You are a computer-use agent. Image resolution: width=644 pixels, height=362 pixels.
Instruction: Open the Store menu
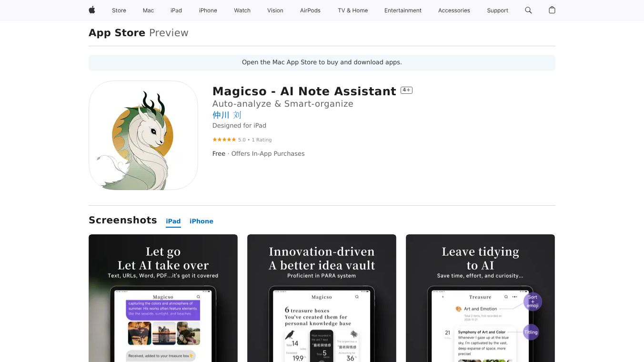(x=119, y=10)
